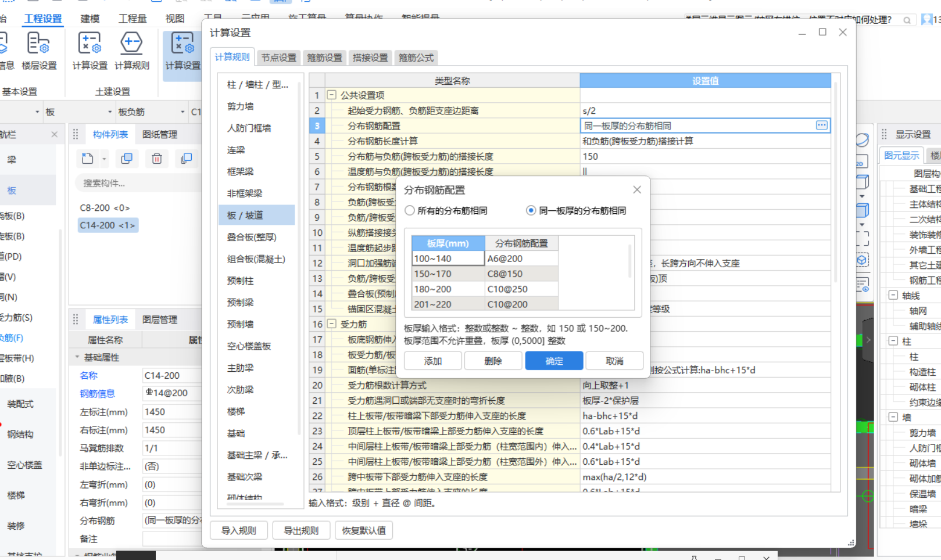Click the dashed-box cube icon on the right toolbar
941x560 pixels.
click(863, 260)
